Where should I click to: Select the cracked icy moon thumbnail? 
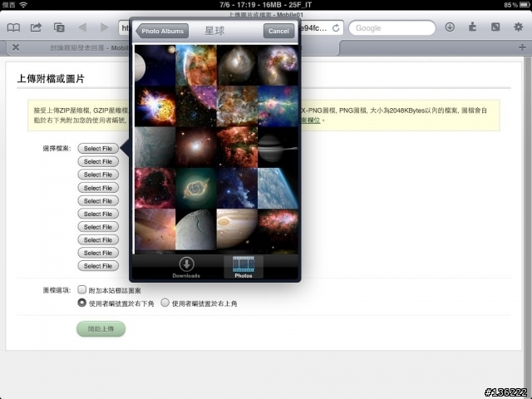tap(196, 229)
